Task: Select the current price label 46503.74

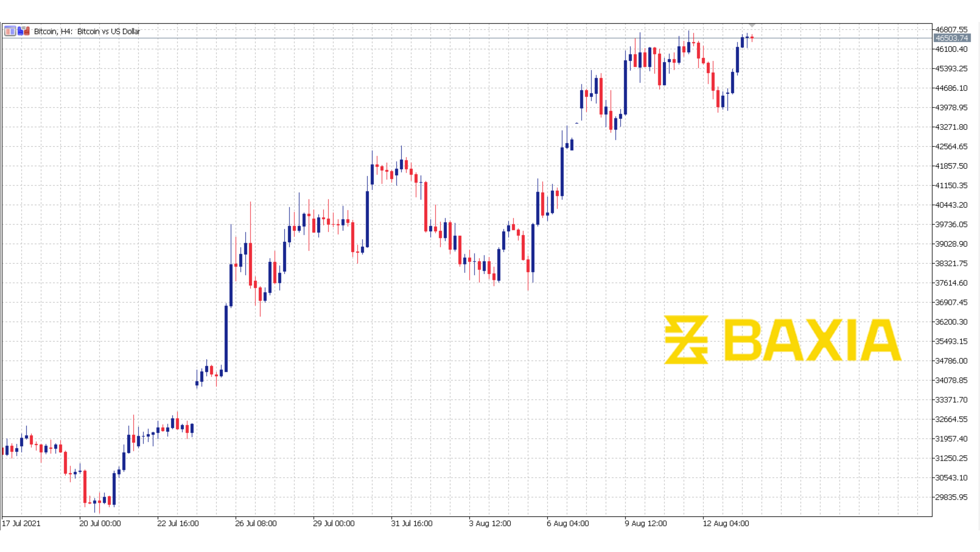Action: pyautogui.click(x=952, y=38)
